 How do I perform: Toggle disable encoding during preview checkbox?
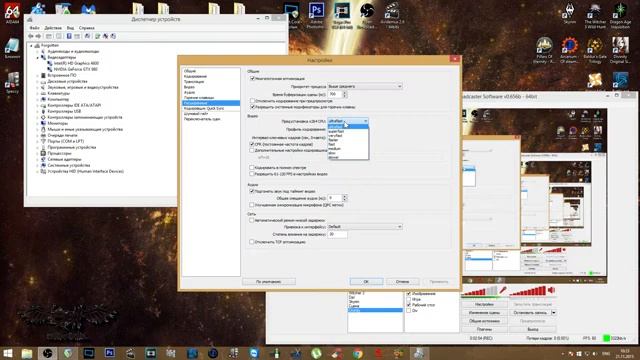pyautogui.click(x=252, y=101)
